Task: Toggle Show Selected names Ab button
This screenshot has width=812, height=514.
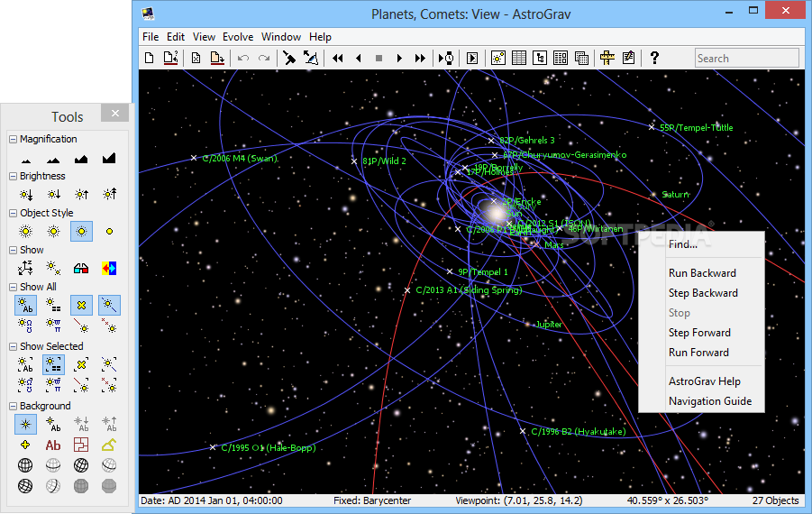Action: pyautogui.click(x=25, y=365)
